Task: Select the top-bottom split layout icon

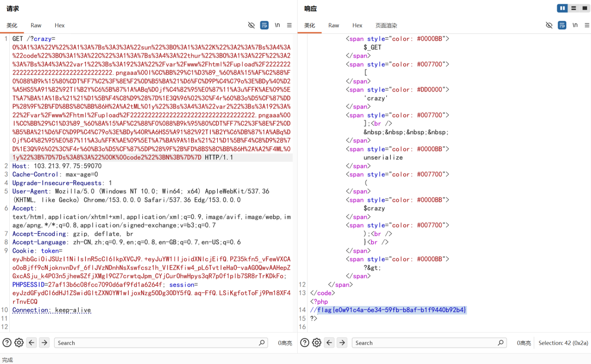Action: click(x=573, y=8)
